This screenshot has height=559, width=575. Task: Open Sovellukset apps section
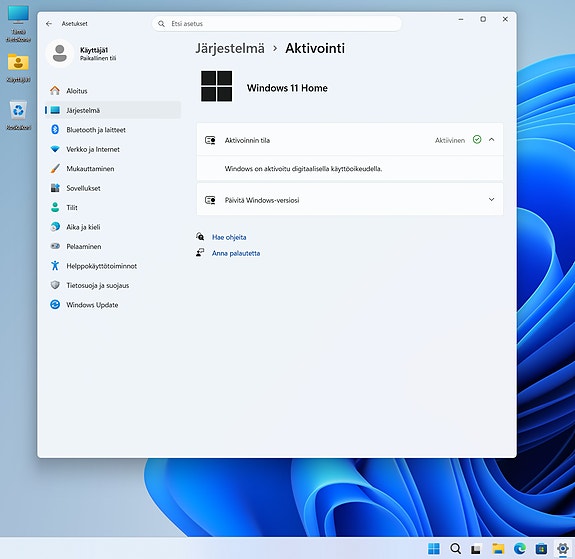click(x=113, y=188)
